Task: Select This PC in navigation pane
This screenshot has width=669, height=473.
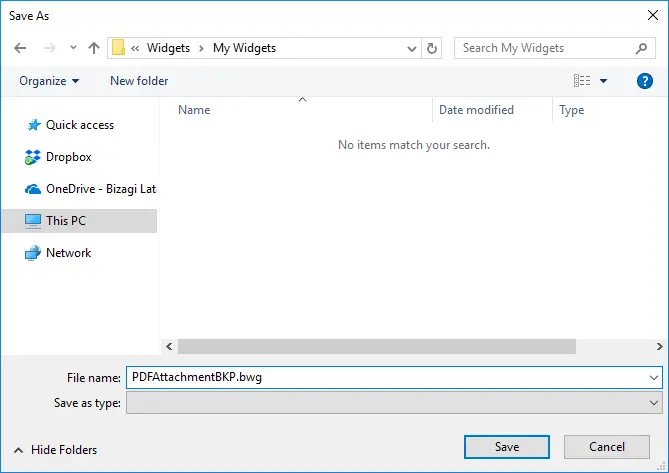Action: tap(80, 221)
